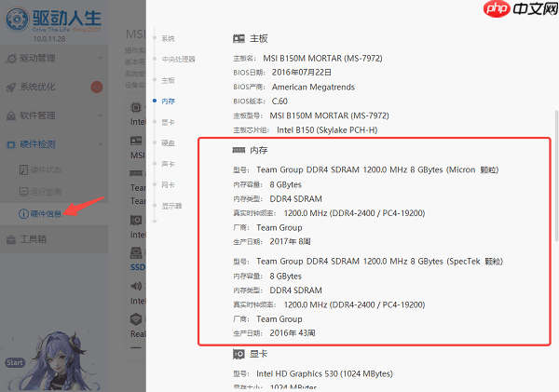Click production date 2016年 43周
The height and width of the screenshot is (392, 559).
(292, 333)
